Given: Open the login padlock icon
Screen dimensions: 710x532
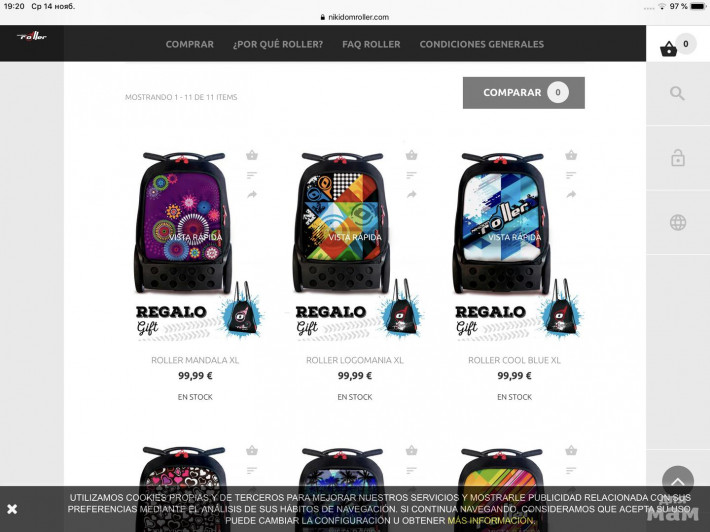Looking at the screenshot, I should 678,158.
